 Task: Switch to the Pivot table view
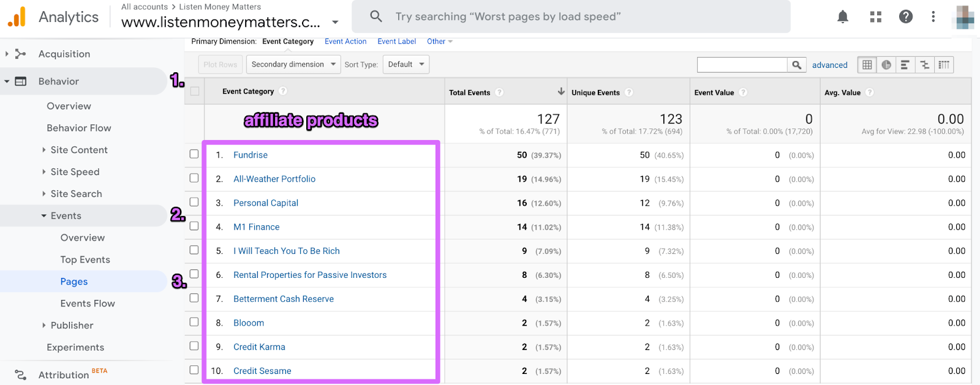944,65
